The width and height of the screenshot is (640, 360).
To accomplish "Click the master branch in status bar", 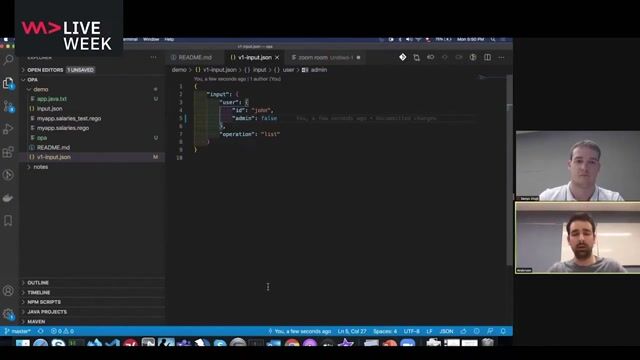I will pos(18,331).
